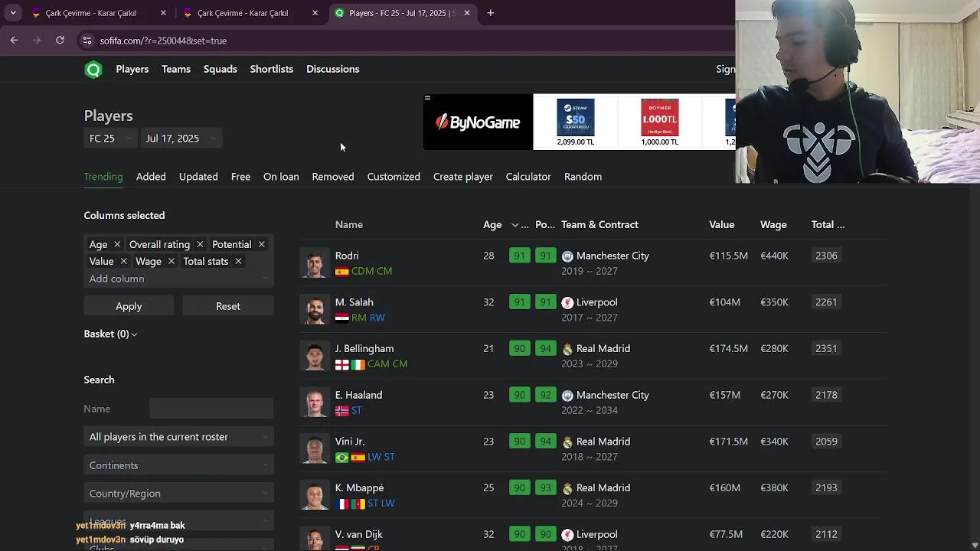Go back with the browser back arrow
The width and height of the screenshot is (980, 551).
pos(14,40)
